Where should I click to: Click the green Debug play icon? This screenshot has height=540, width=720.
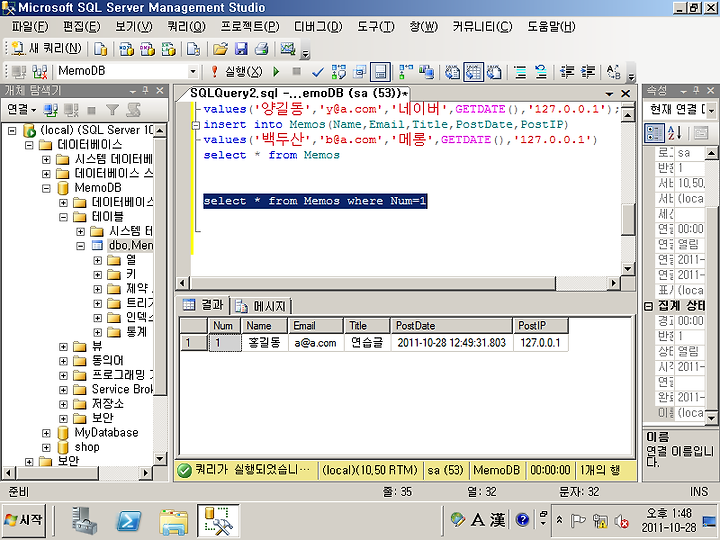(x=276, y=72)
